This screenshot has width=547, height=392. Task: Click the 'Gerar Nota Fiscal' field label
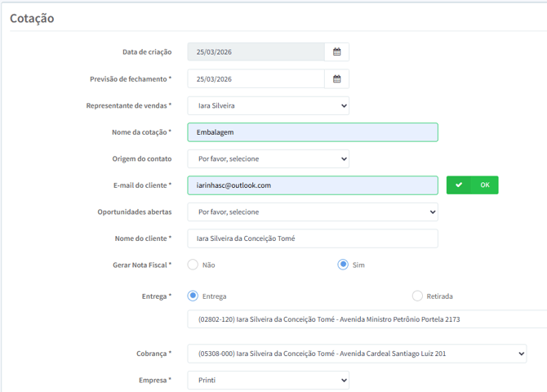click(141, 265)
